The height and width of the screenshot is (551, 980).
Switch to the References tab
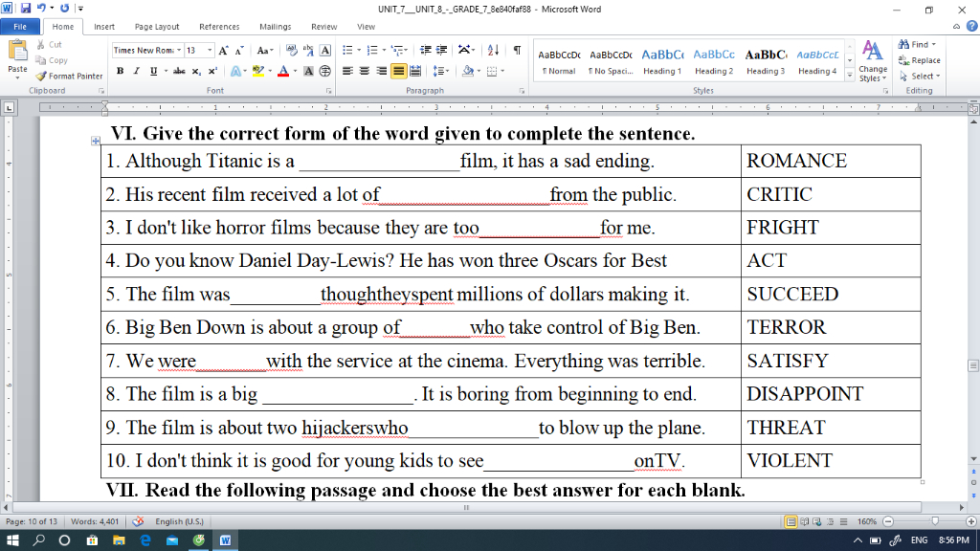click(219, 27)
